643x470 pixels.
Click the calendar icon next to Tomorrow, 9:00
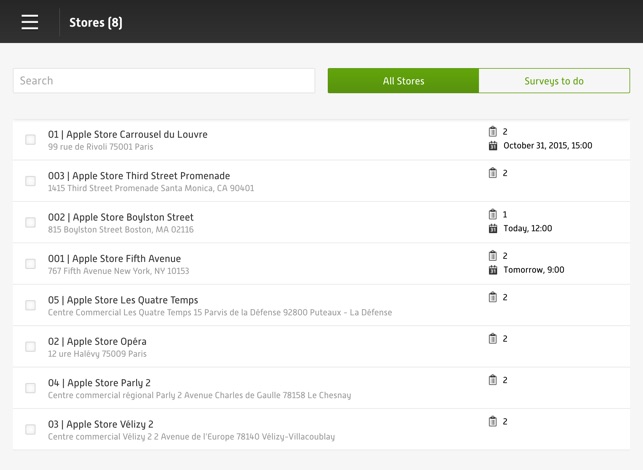493,270
